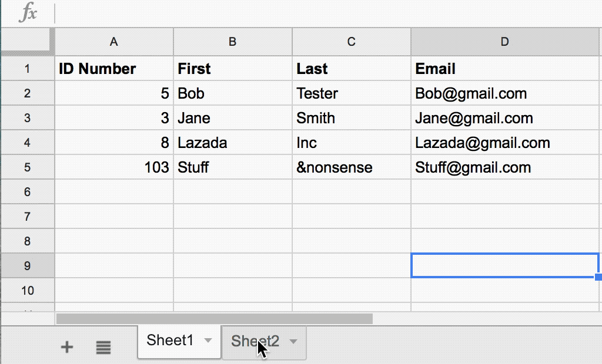Select the Email header cell
Viewport: 602px width, 364px height.
[x=504, y=69]
